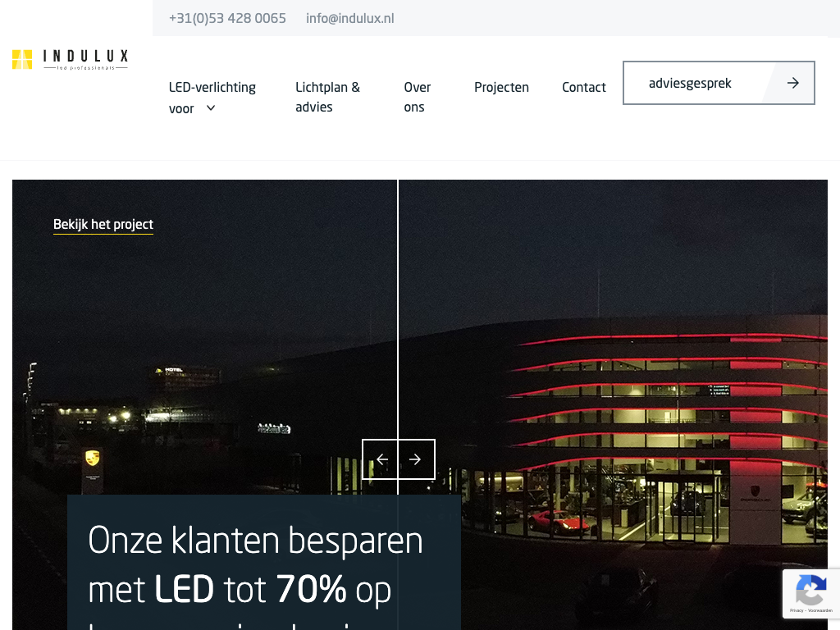Follow the Bekijk het project link

(103, 225)
